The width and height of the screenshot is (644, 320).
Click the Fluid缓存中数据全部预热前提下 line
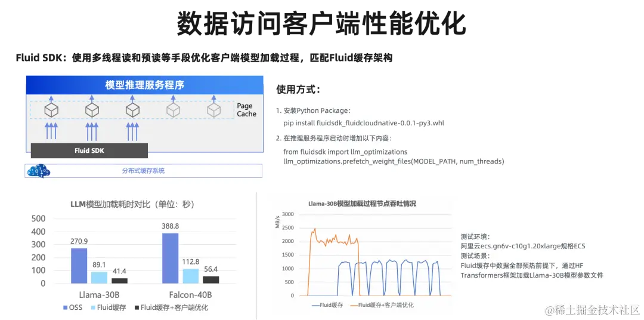tap(522, 266)
